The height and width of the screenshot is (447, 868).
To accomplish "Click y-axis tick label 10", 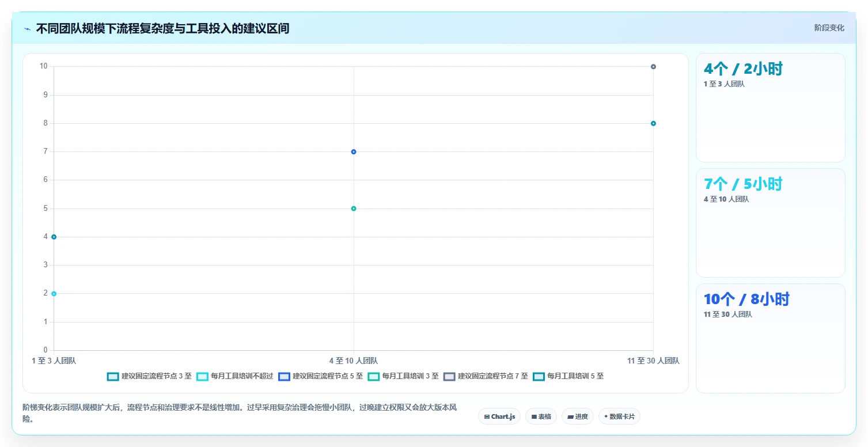I will point(43,66).
